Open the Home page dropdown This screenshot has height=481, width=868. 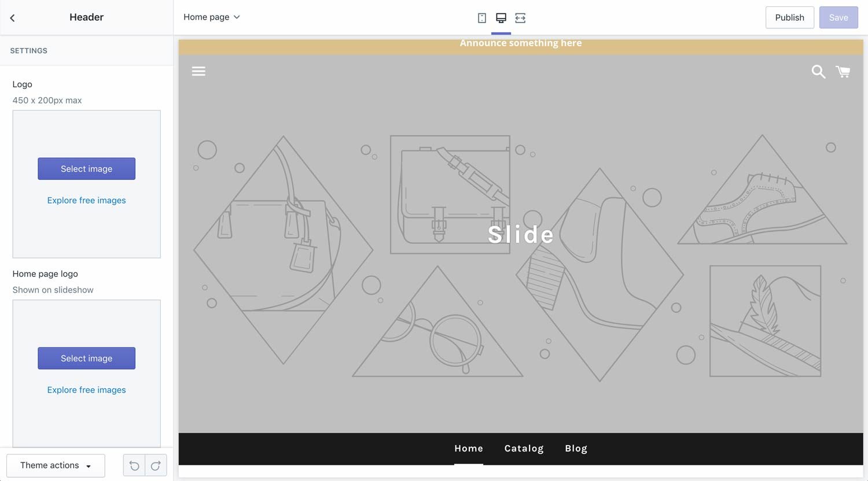click(211, 17)
